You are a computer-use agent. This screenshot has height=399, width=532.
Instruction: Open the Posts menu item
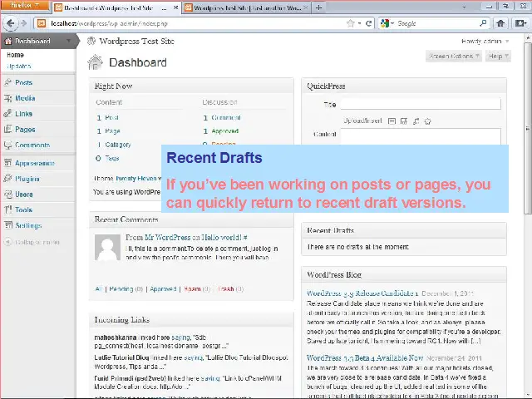pos(24,82)
